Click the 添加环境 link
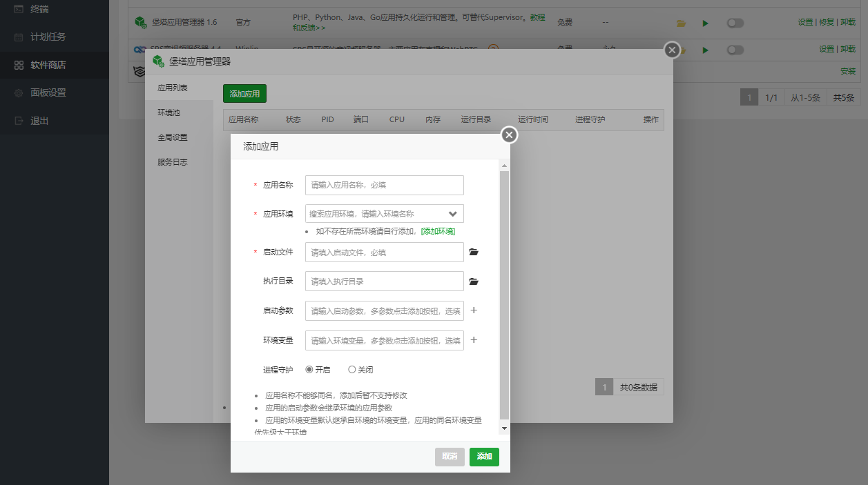The width and height of the screenshot is (868, 485). [438, 231]
